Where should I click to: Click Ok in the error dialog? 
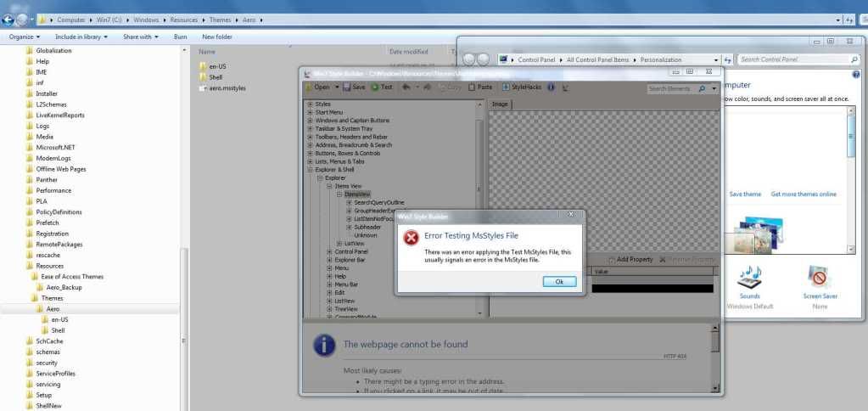click(x=559, y=282)
